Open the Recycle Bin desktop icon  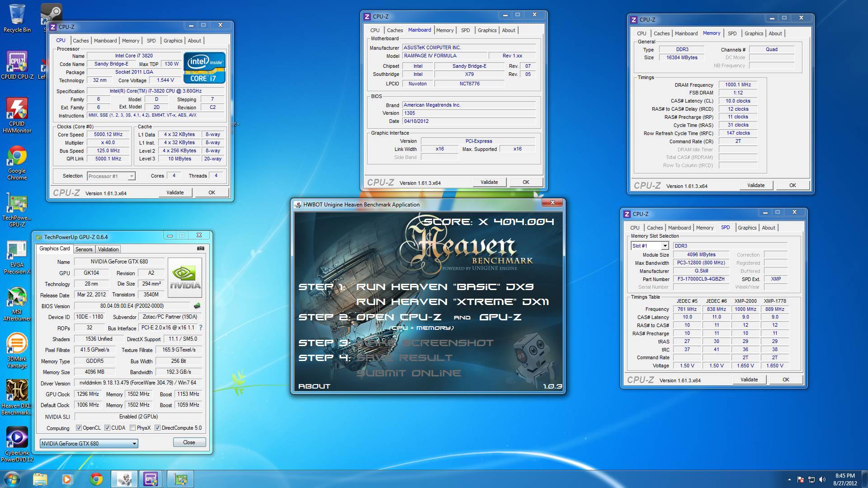click(x=17, y=18)
